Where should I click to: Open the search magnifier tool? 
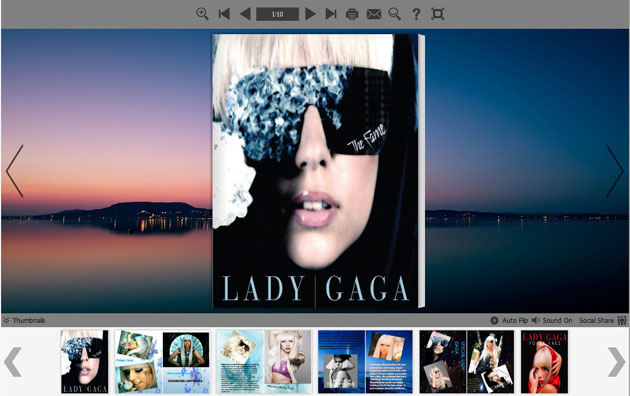[395, 14]
